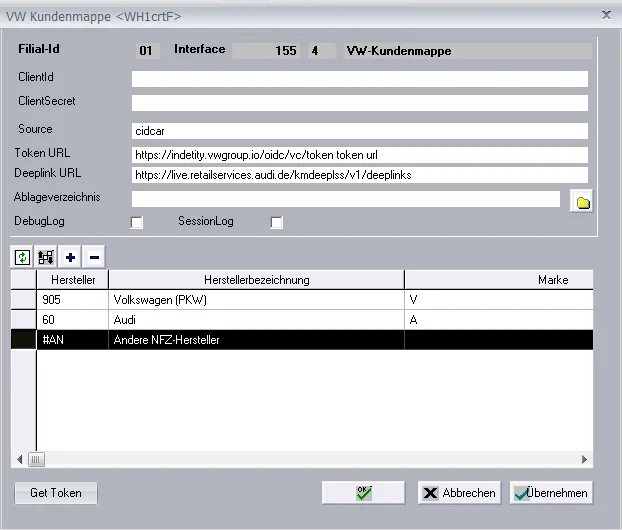This screenshot has width=622, height=530.
Task: Click the Interface value '4'
Action: click(x=322, y=51)
